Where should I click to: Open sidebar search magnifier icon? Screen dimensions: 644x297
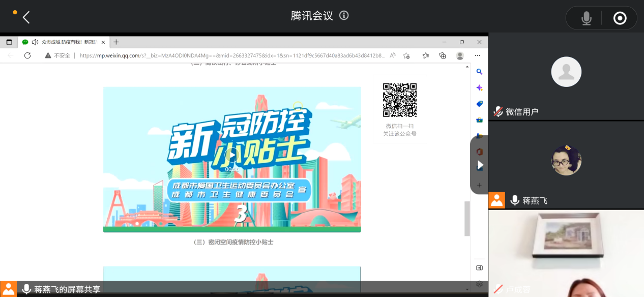(479, 72)
